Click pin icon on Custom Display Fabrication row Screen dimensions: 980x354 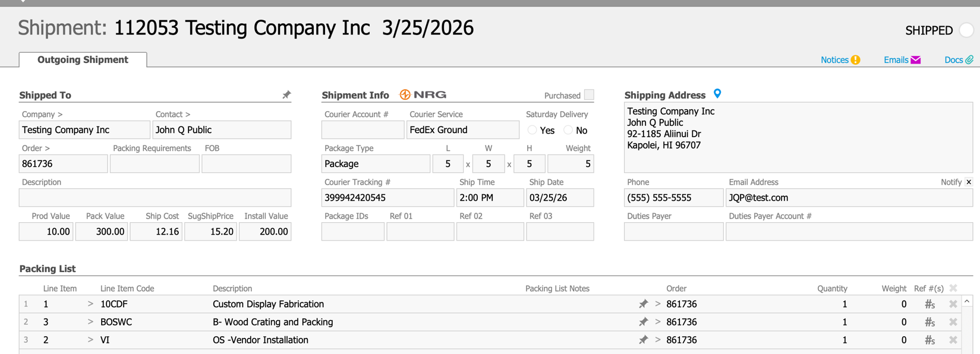(643, 304)
